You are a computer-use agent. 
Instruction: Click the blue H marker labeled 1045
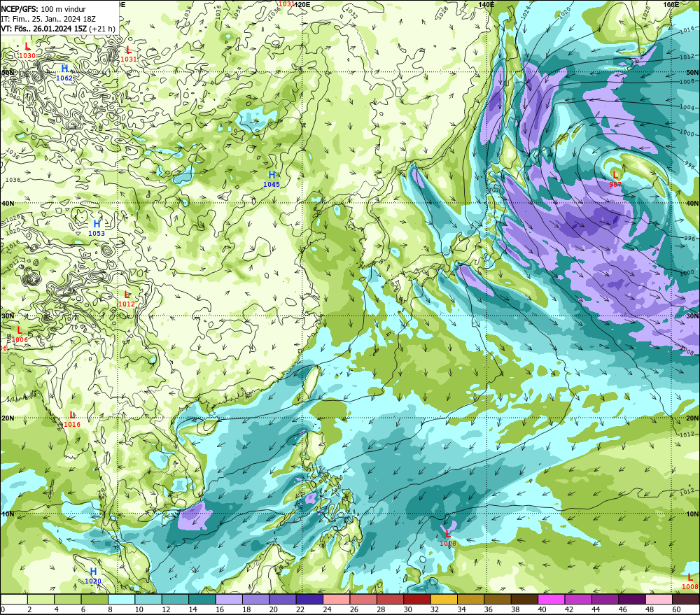click(272, 175)
